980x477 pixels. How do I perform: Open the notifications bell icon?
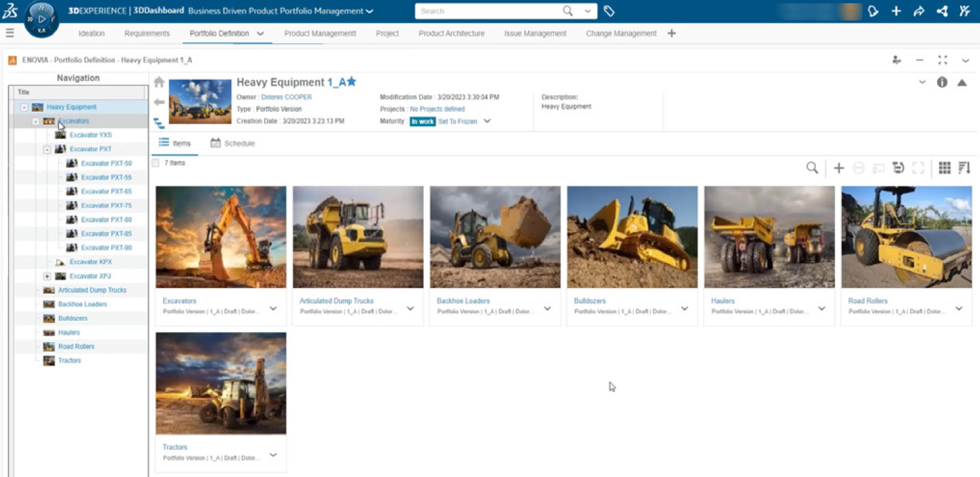click(x=873, y=11)
